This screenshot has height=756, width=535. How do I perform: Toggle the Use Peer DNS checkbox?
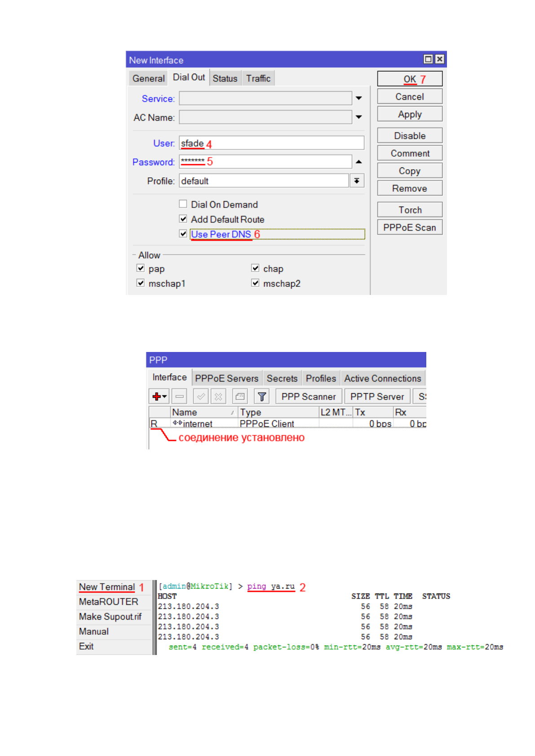click(183, 234)
